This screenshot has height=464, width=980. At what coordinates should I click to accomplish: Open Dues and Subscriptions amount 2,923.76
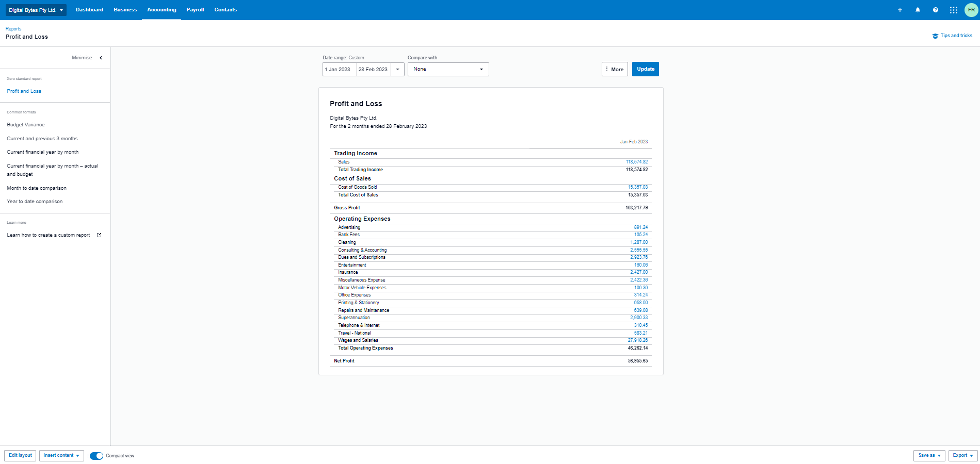click(639, 257)
